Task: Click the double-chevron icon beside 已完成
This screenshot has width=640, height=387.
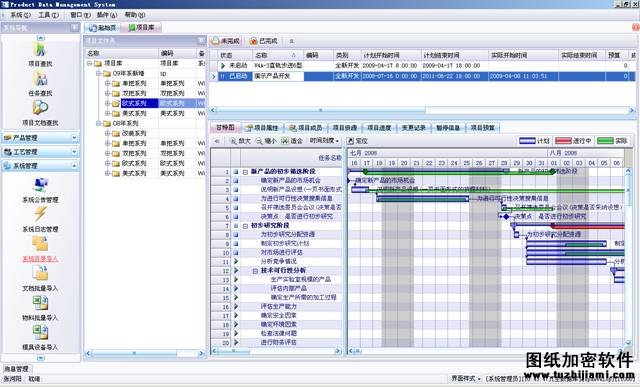Action: [291, 41]
